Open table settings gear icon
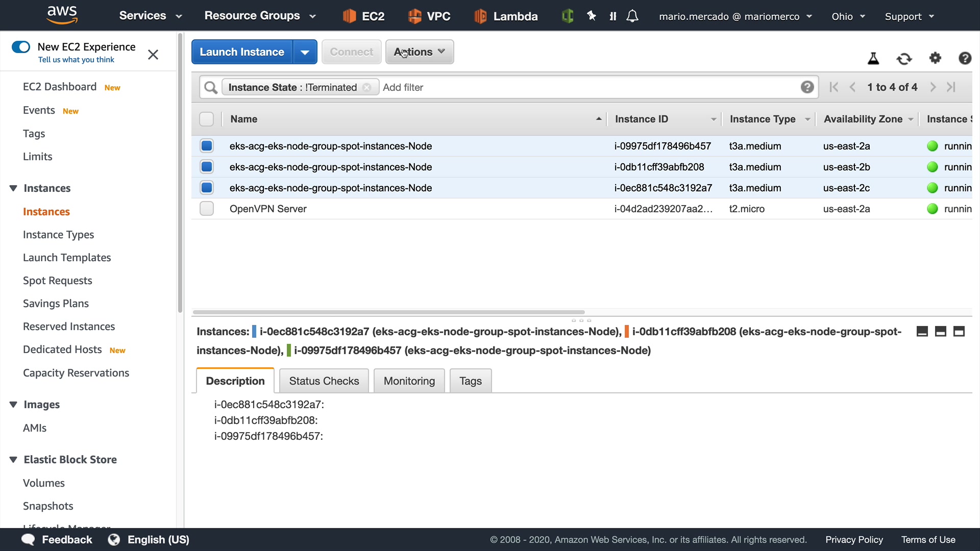Image resolution: width=980 pixels, height=551 pixels. pos(935,58)
